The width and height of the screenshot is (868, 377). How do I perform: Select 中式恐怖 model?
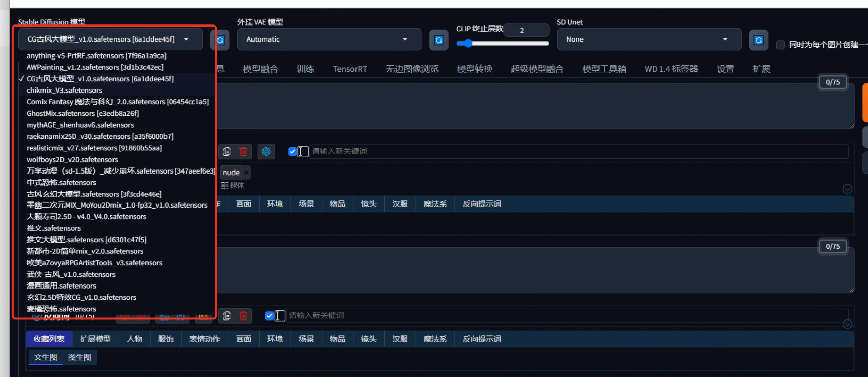(117, 183)
